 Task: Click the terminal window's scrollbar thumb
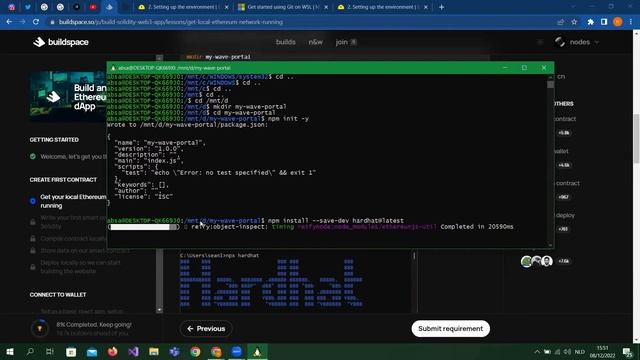[550, 84]
